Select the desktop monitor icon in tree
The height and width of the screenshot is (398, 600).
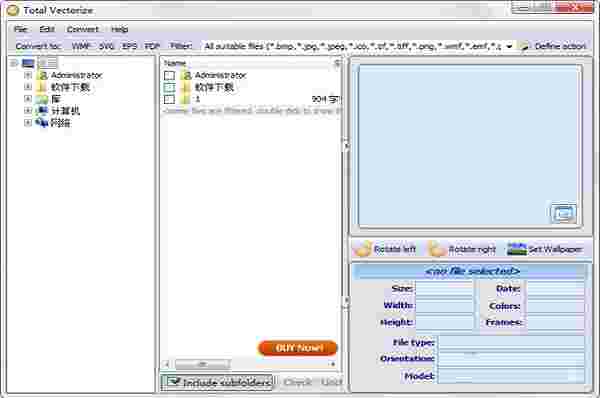(28, 63)
